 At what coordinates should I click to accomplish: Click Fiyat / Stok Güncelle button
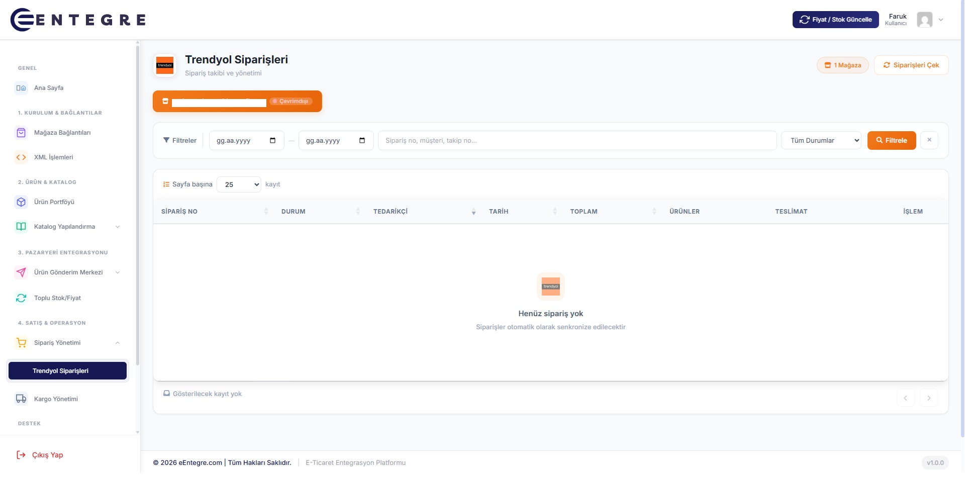click(835, 20)
